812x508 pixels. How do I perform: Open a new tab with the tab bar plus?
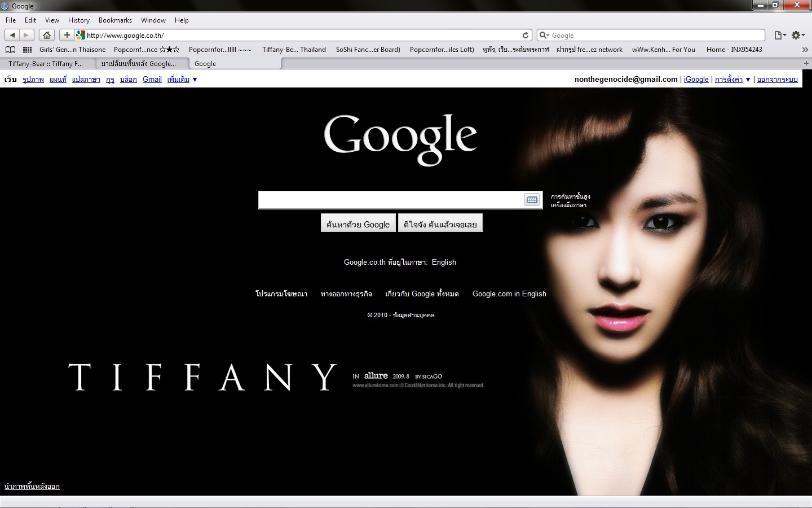point(806,63)
